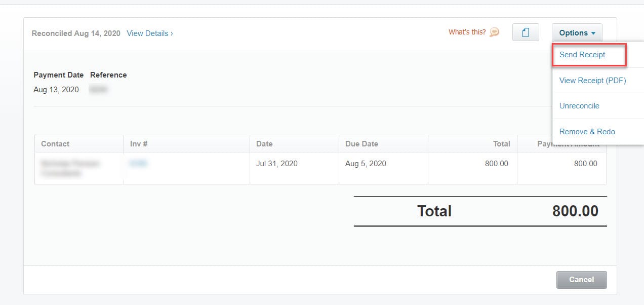Click the Reconciled Aug 14, 2020 label

(x=76, y=33)
